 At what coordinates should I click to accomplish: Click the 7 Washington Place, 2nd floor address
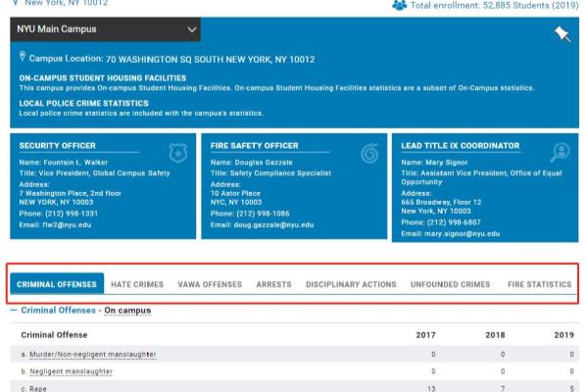pyautogui.click(x=71, y=194)
